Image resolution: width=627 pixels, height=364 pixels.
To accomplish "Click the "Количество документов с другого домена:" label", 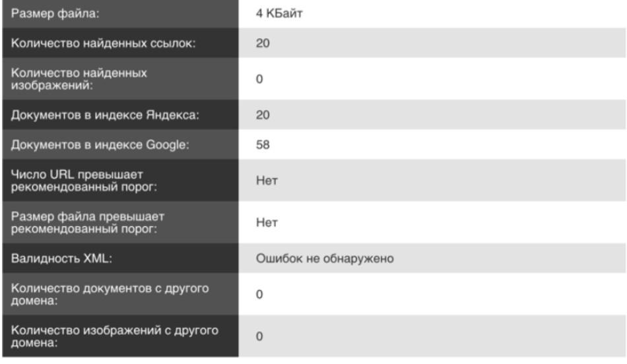I will pos(106,294).
